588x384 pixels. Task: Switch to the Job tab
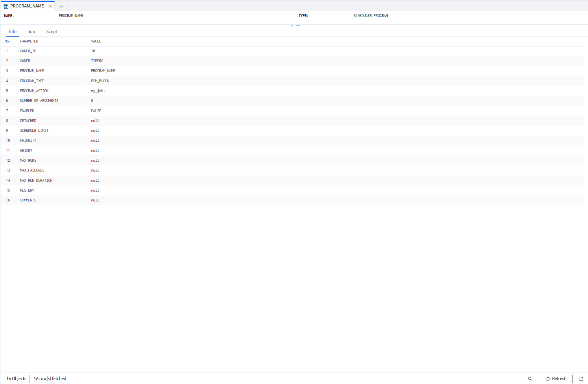click(31, 31)
